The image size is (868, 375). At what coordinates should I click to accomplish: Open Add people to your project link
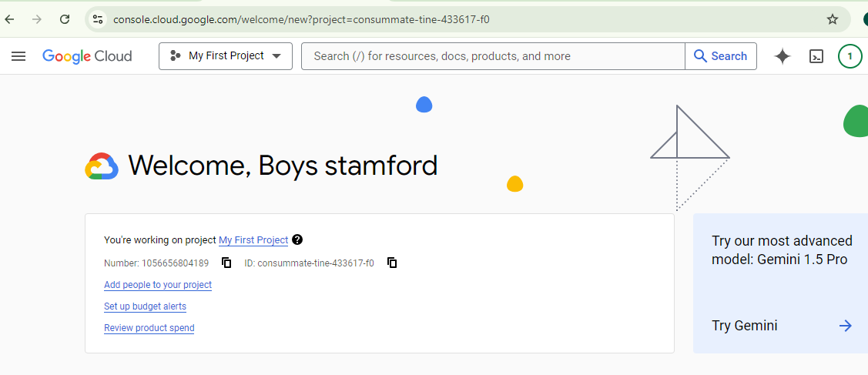coord(158,285)
